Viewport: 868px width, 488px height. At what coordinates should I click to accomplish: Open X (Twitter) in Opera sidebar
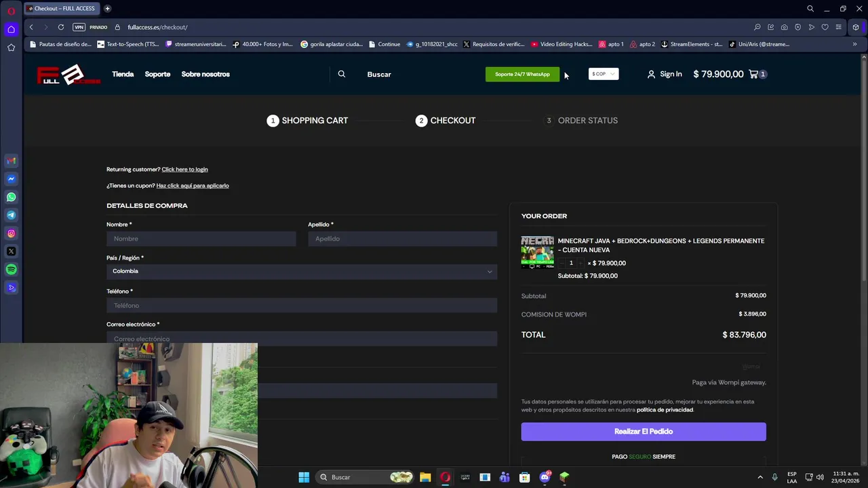click(x=11, y=251)
